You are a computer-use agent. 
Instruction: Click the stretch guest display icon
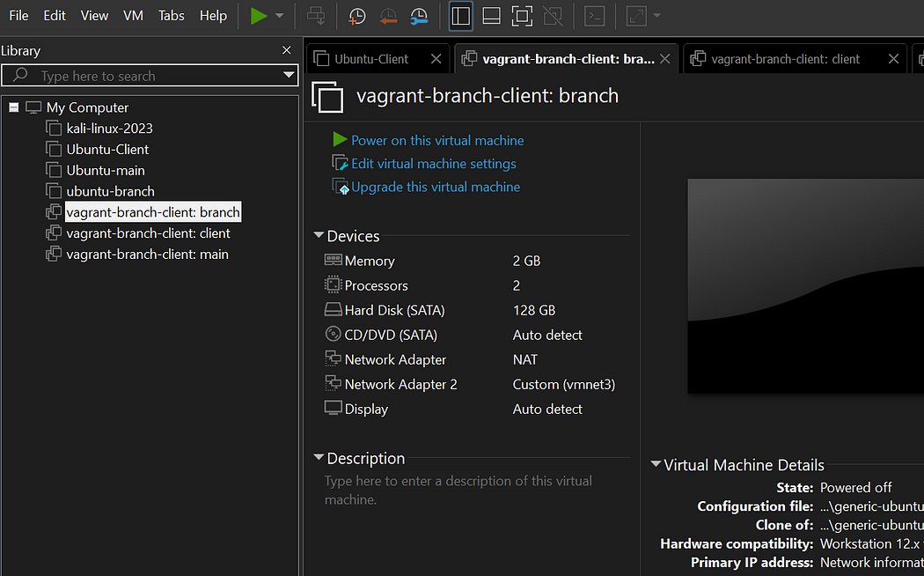[x=636, y=16]
